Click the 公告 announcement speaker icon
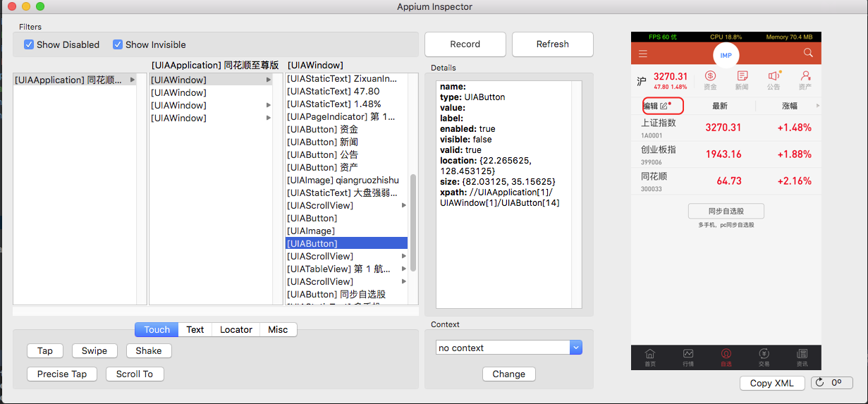Screen dimensions: 868x404 coord(774,76)
